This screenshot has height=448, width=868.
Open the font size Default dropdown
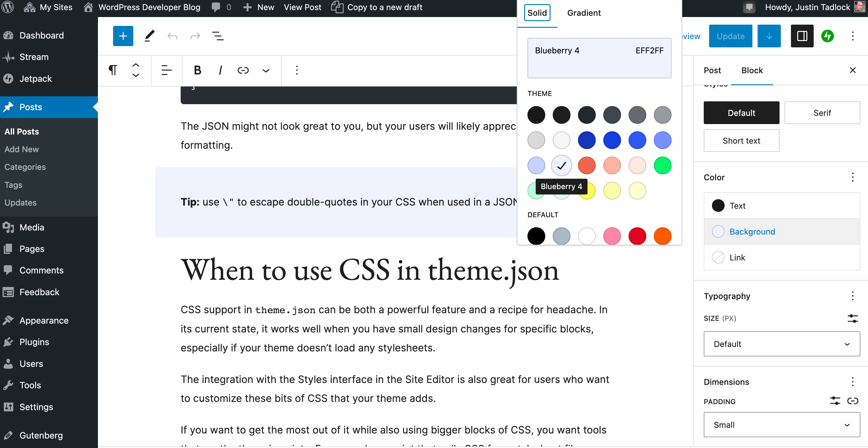click(782, 344)
